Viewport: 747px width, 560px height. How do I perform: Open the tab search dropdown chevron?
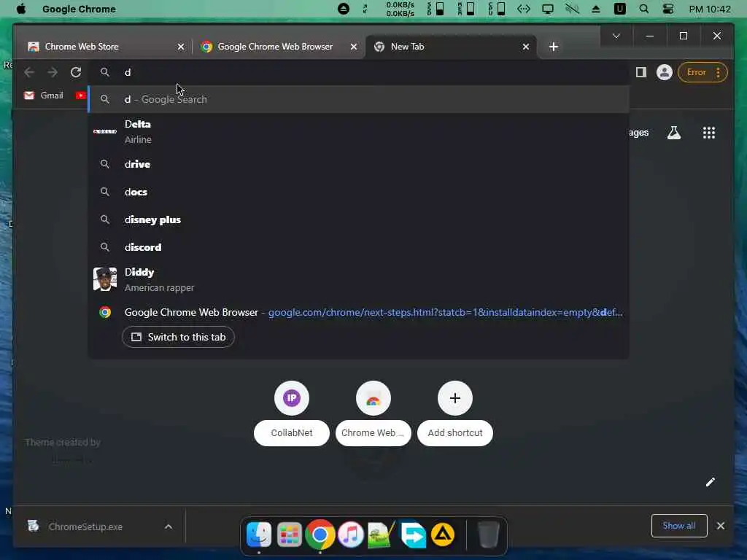tap(616, 36)
